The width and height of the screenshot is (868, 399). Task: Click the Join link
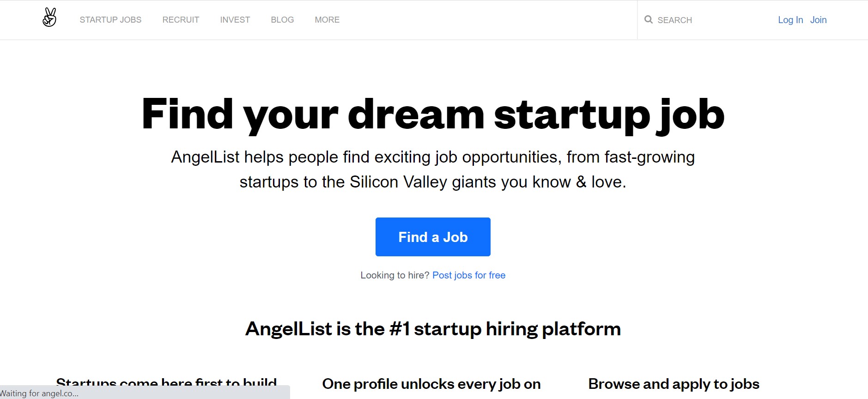tap(818, 20)
